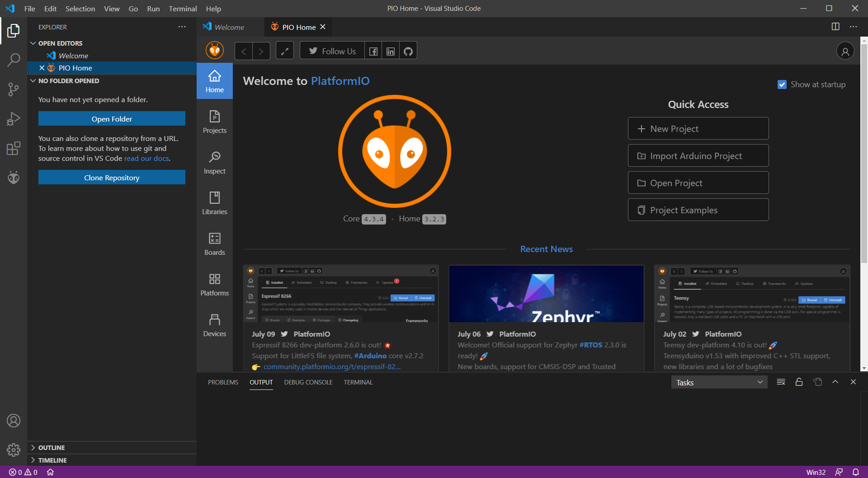Image resolution: width=868 pixels, height=478 pixels.
Task: Switch to the Debug Console tab
Action: [x=308, y=382]
